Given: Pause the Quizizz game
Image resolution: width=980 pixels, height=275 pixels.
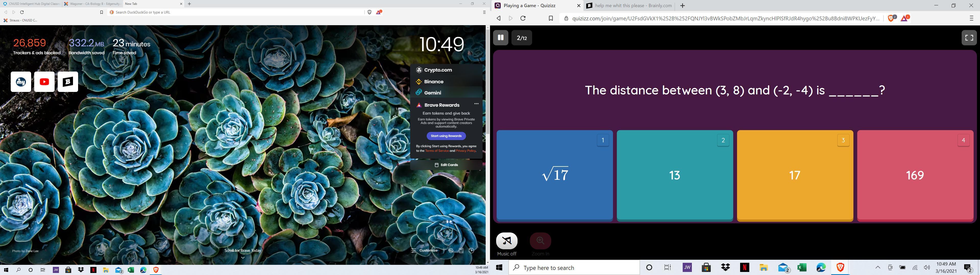Looking at the screenshot, I should (x=501, y=38).
